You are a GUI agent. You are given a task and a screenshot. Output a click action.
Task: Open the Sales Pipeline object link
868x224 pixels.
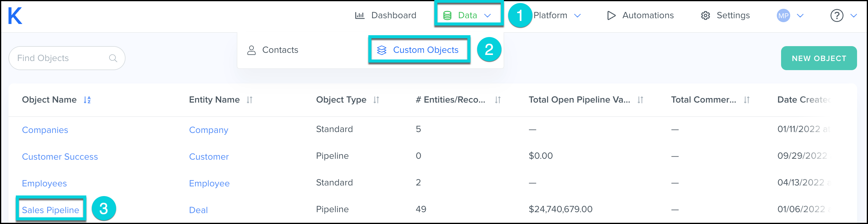click(x=50, y=210)
